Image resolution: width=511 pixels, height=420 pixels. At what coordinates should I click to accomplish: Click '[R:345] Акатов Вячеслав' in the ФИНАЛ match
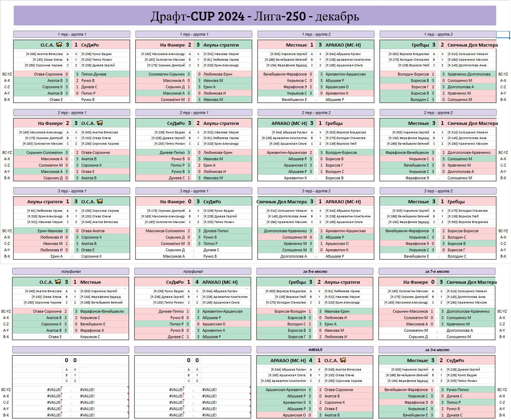coord(343,370)
